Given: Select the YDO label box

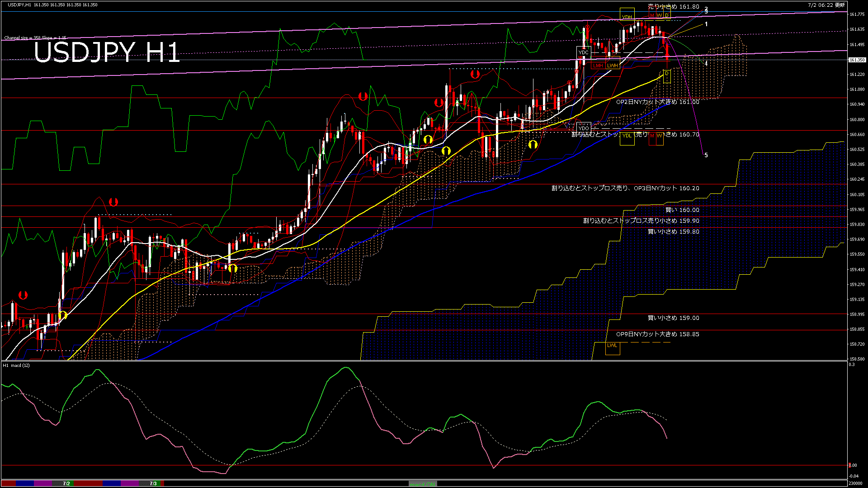Looking at the screenshot, I should click(x=584, y=128).
